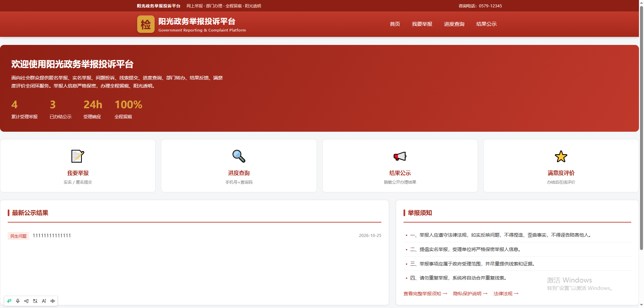Click the translate icon in floating toolbar
Image resolution: width=644 pixels, height=308 pixels.
coord(35,301)
